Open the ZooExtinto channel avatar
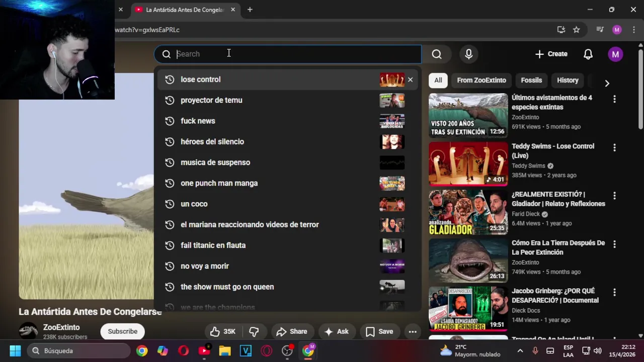644x362 pixels. (x=28, y=331)
